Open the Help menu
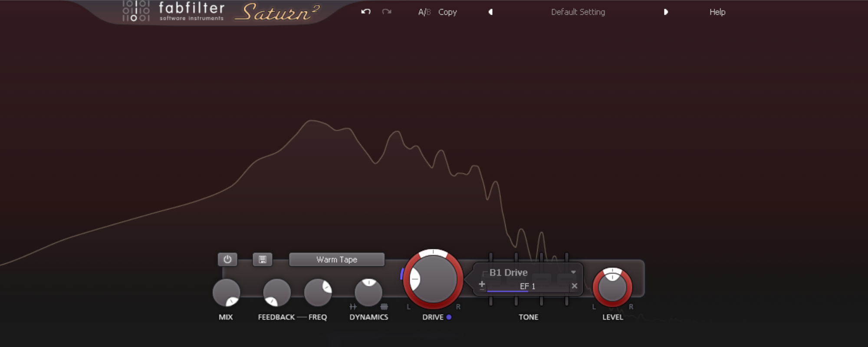Screen dimensions: 868x347 click(x=717, y=12)
